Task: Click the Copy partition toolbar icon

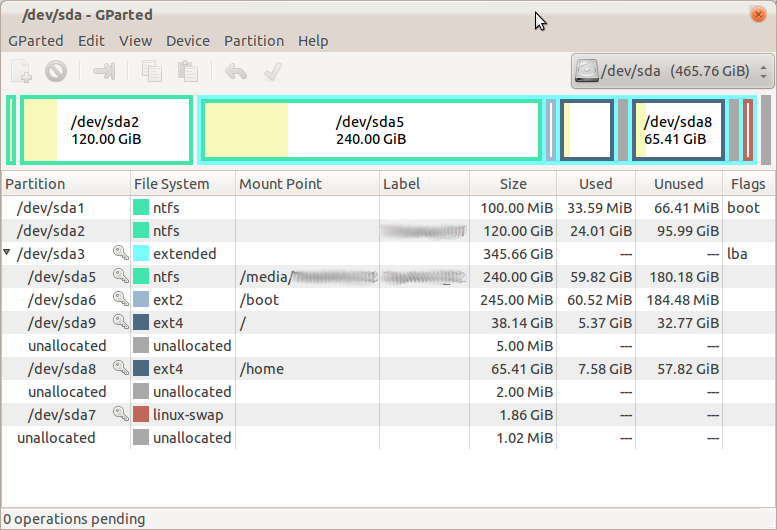Action: tap(152, 71)
